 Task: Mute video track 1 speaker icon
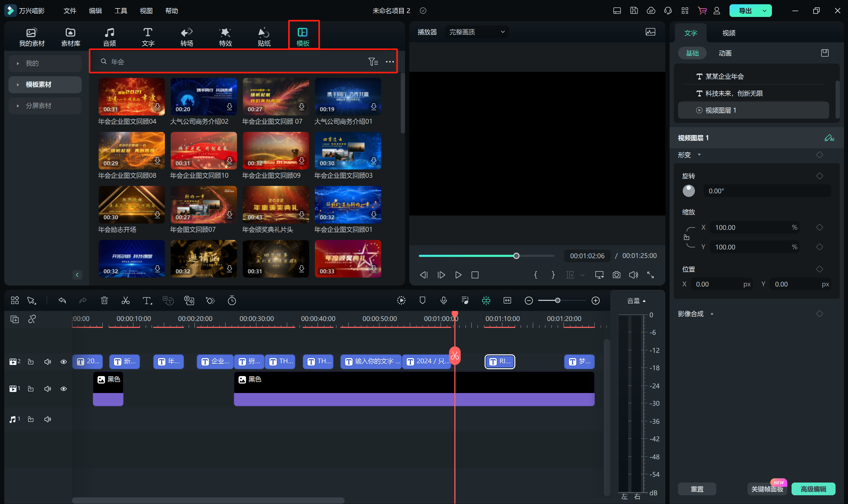click(x=48, y=389)
